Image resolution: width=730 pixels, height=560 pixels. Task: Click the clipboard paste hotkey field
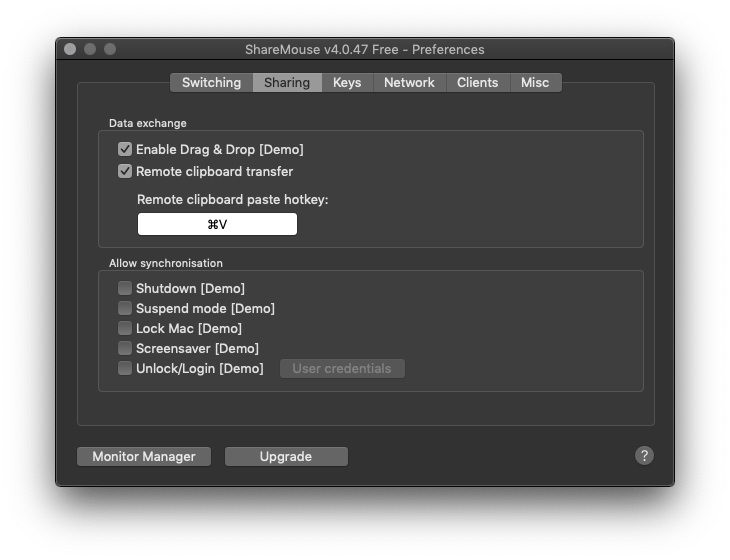coord(217,224)
